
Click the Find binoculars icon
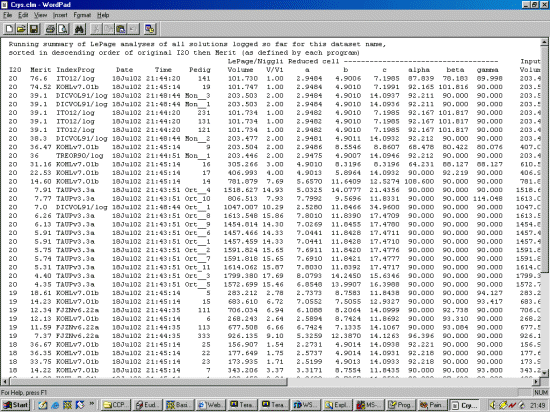pos(80,29)
